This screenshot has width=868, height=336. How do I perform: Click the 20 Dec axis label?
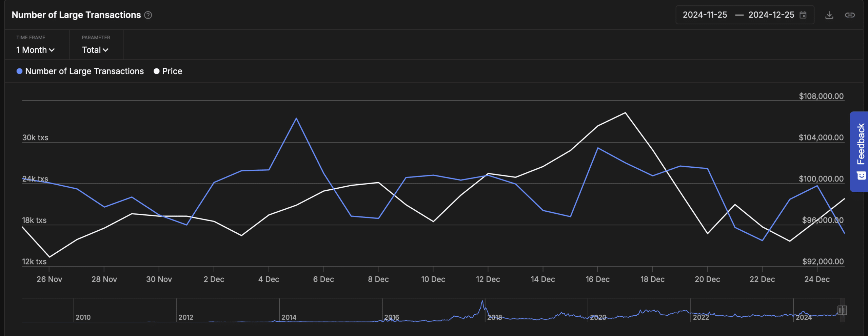tap(707, 279)
